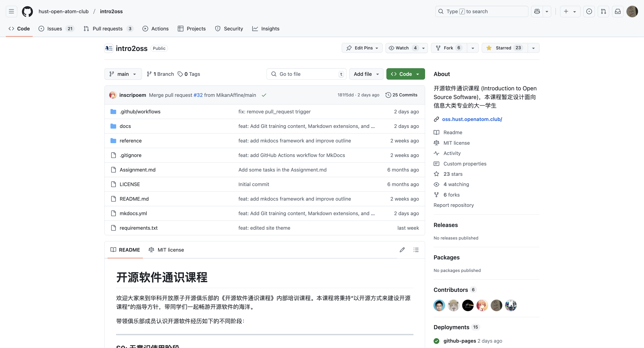The width and height of the screenshot is (644, 348).
Task: Open the mkdocs.yml file
Action: pyautogui.click(x=133, y=213)
